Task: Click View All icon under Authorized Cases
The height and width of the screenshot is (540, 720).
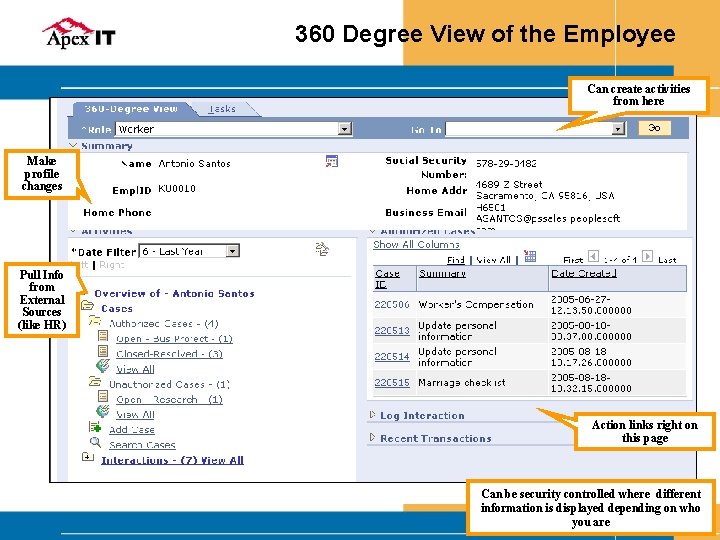Action: click(103, 366)
